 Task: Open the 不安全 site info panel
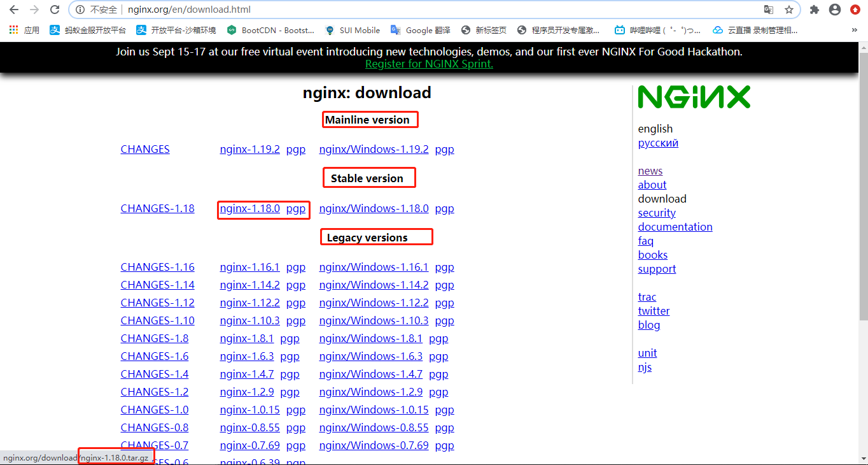tap(80, 10)
